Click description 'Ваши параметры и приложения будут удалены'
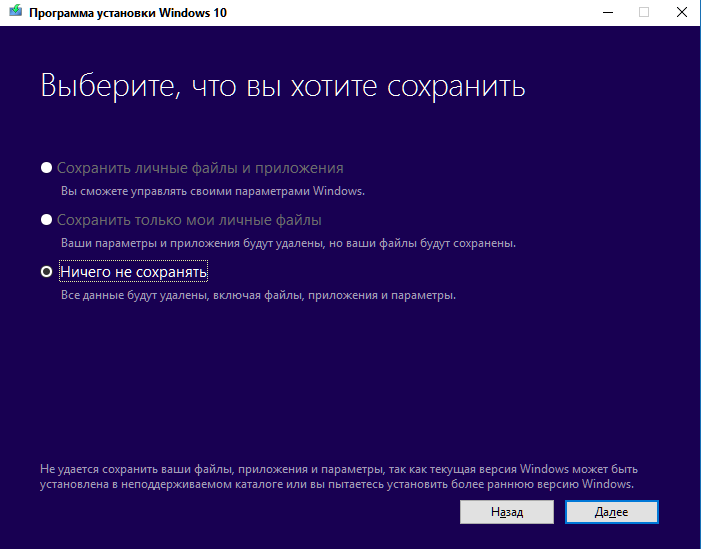The width and height of the screenshot is (701, 549). coord(193,243)
